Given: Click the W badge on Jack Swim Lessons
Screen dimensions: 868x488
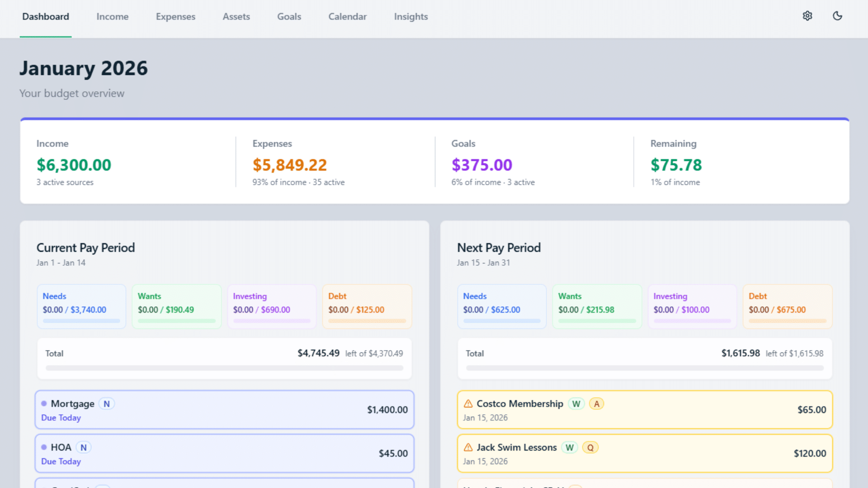Looking at the screenshot, I should point(570,447).
